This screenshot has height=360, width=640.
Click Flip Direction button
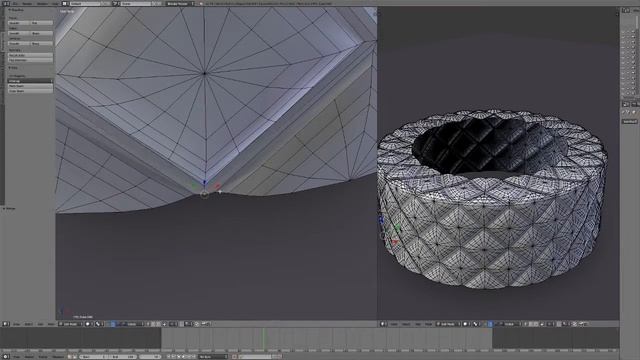point(30,60)
